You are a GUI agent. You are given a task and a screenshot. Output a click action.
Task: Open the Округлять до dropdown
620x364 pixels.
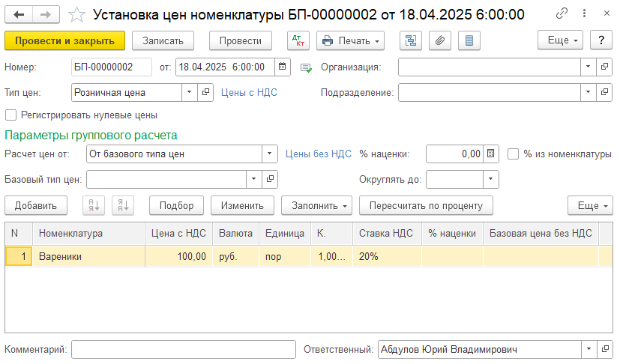click(x=490, y=179)
